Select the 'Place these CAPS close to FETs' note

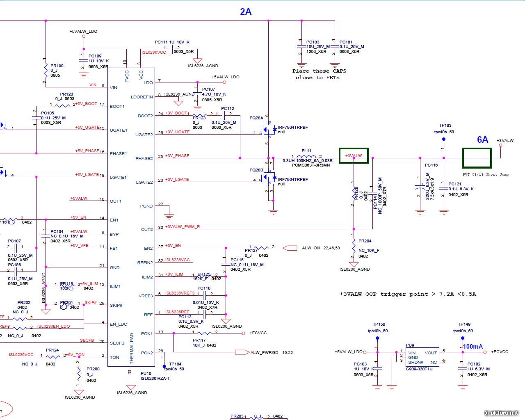pos(319,74)
